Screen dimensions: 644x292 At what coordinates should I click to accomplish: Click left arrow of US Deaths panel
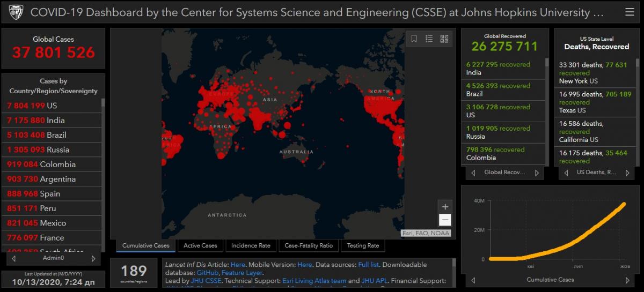tap(565, 173)
